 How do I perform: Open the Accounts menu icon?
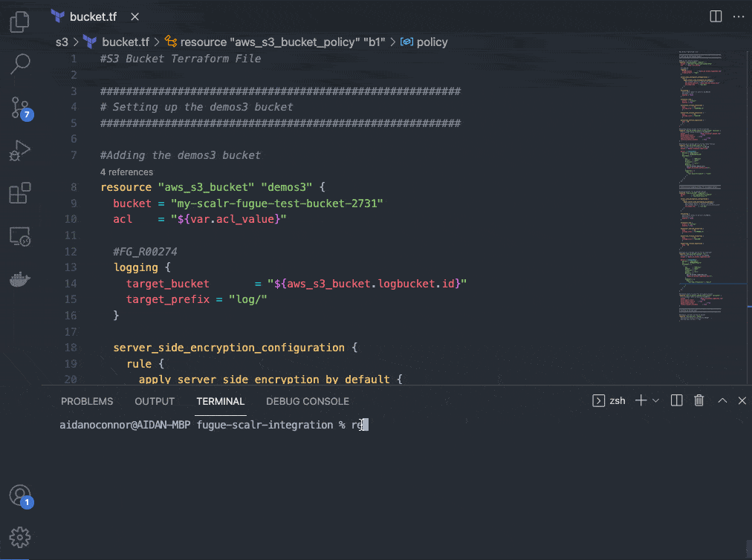21,495
